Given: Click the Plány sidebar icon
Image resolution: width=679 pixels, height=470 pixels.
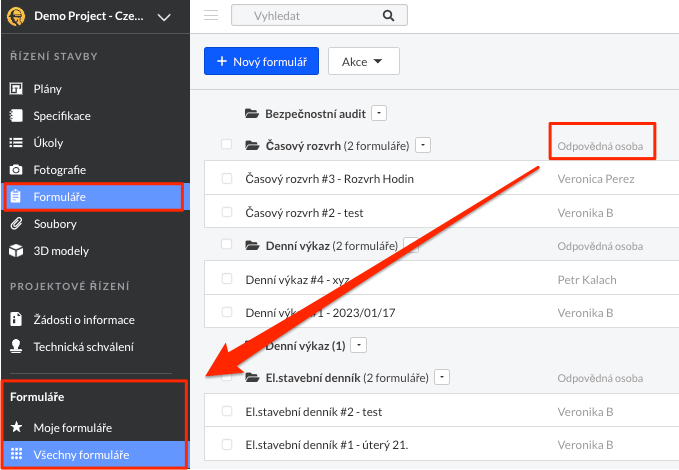Looking at the screenshot, I should (x=16, y=89).
